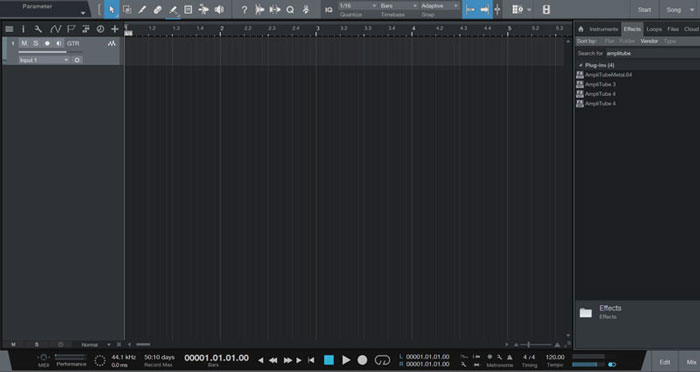The width and height of the screenshot is (700, 372).
Task: Open the marker track flag icon
Action: 71,29
